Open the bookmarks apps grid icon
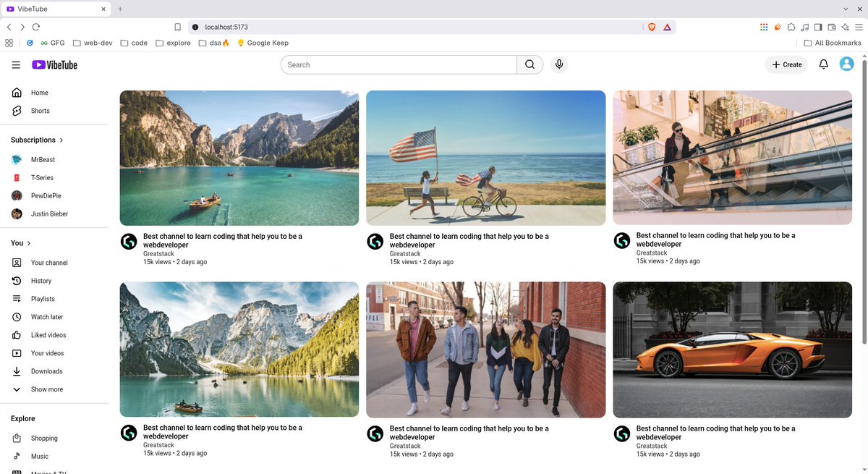The height and width of the screenshot is (474, 868). [9, 43]
